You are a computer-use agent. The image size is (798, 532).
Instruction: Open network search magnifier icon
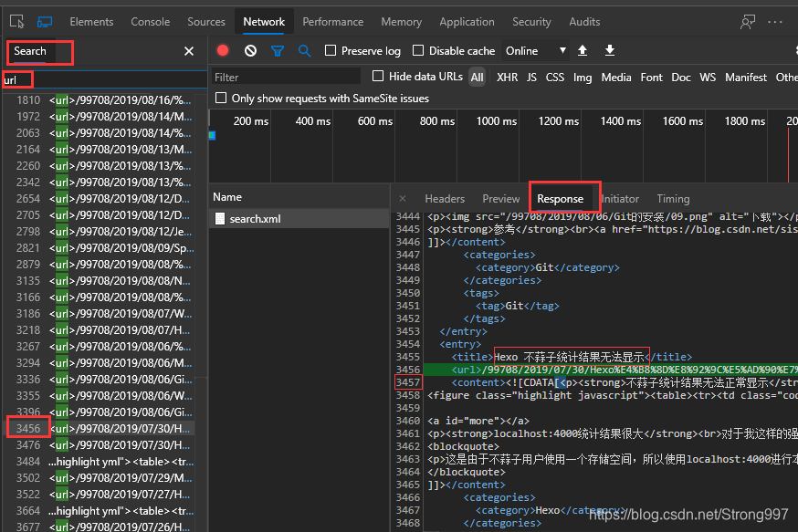coord(304,51)
